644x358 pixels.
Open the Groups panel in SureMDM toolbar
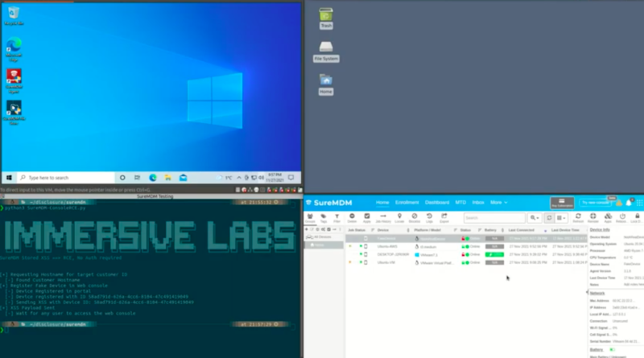(x=310, y=218)
